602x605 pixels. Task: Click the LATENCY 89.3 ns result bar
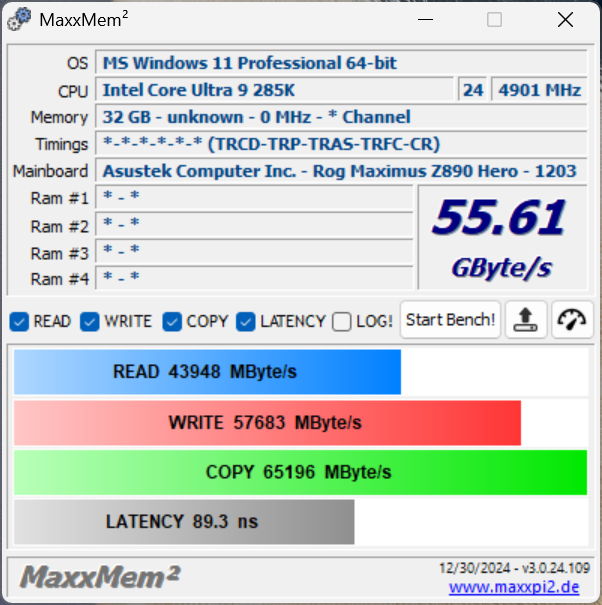tap(184, 522)
